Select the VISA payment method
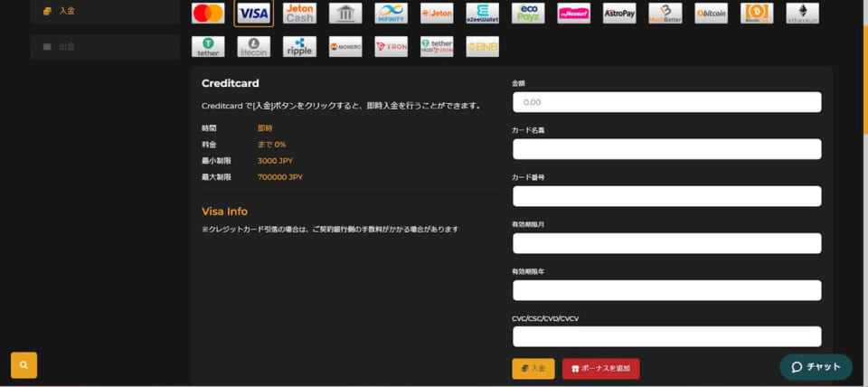 pos(253,14)
